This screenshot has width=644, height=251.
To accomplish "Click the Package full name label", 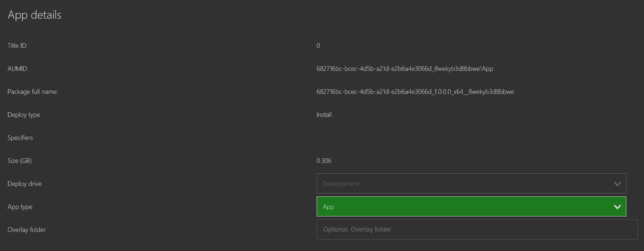I will pos(33,92).
